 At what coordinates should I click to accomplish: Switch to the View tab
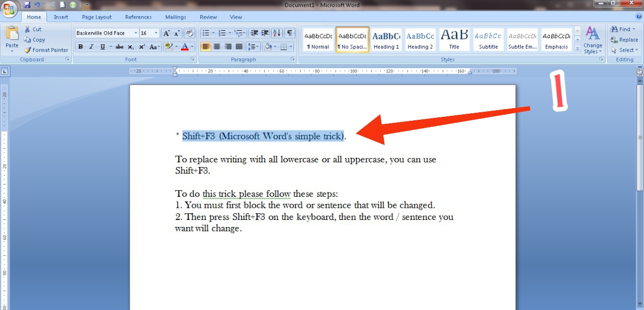[x=236, y=17]
